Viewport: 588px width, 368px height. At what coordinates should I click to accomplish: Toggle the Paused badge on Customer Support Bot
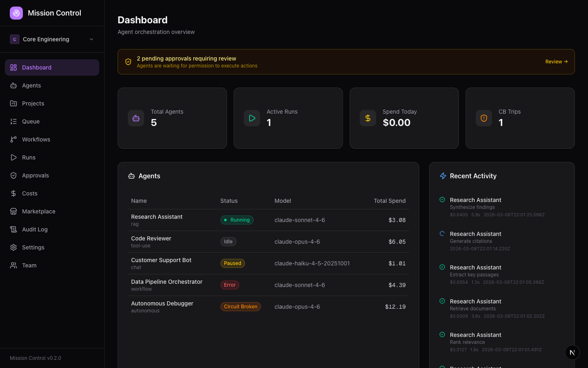click(232, 263)
